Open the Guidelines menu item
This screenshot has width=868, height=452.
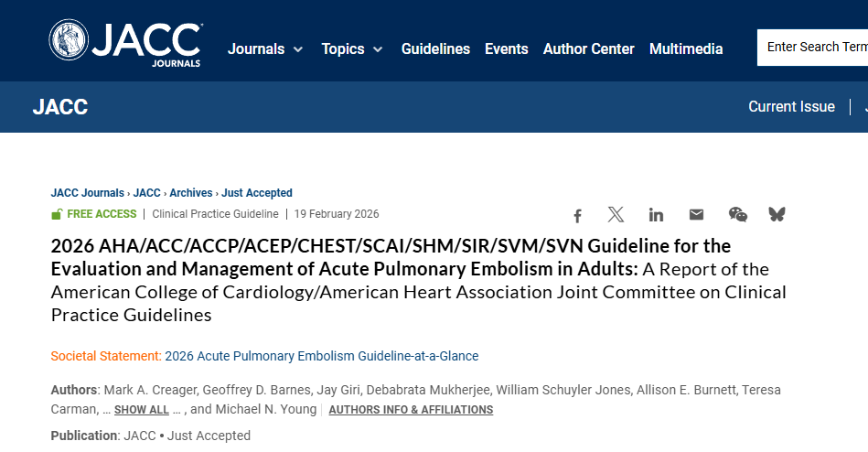(435, 49)
